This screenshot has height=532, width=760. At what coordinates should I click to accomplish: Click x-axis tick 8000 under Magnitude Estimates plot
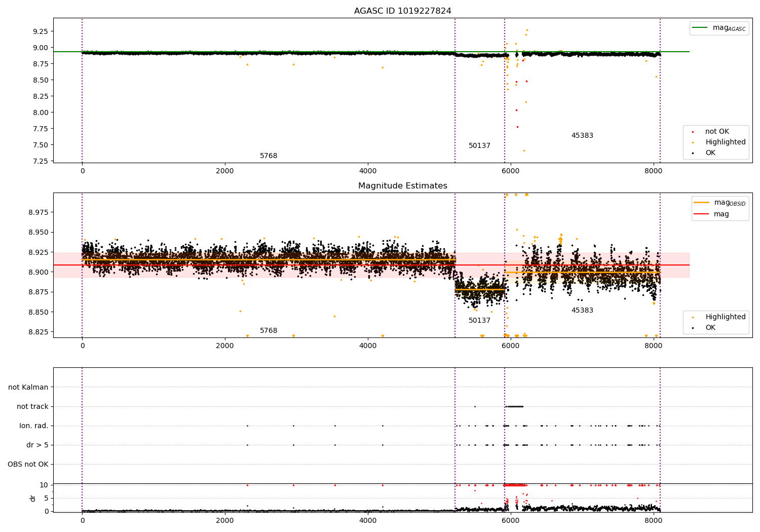coord(654,346)
